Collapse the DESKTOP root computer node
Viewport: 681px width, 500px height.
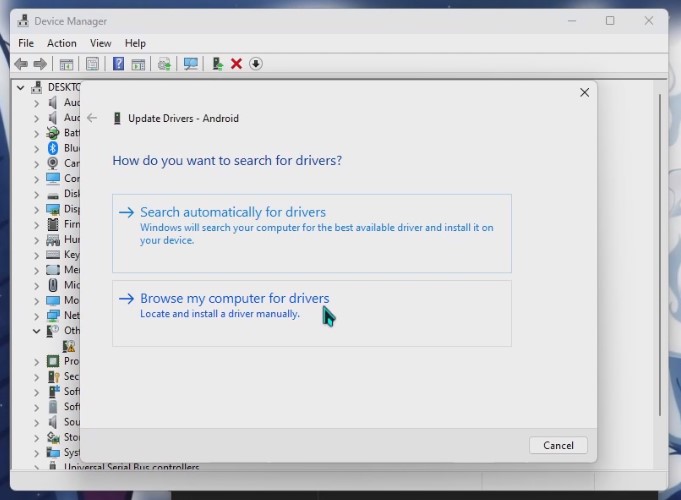[21, 87]
